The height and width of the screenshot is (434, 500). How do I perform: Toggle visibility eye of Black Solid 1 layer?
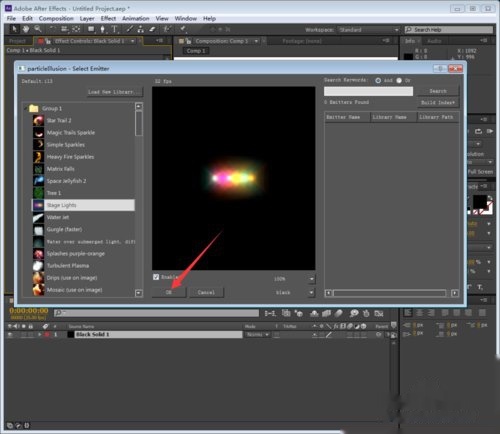click(x=10, y=334)
